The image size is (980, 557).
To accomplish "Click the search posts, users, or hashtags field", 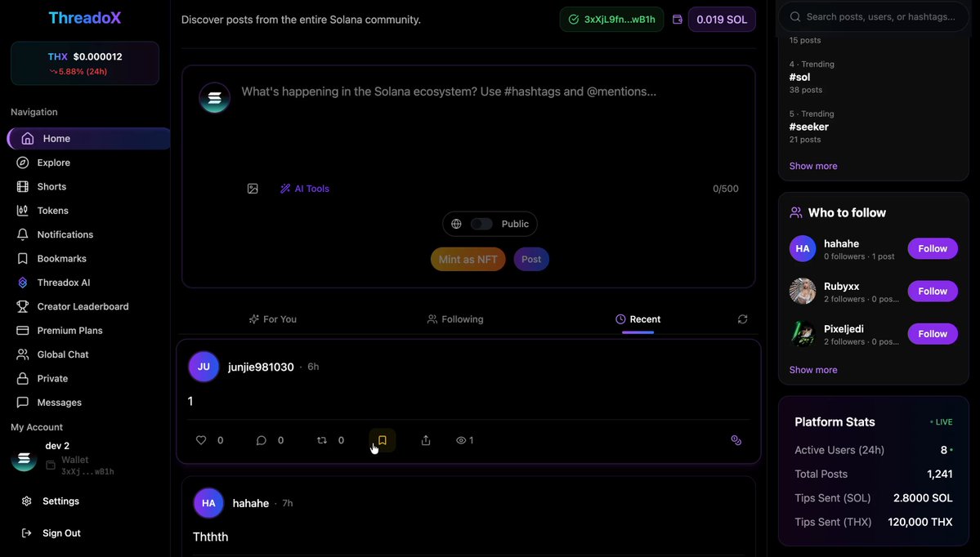I will coord(874,17).
